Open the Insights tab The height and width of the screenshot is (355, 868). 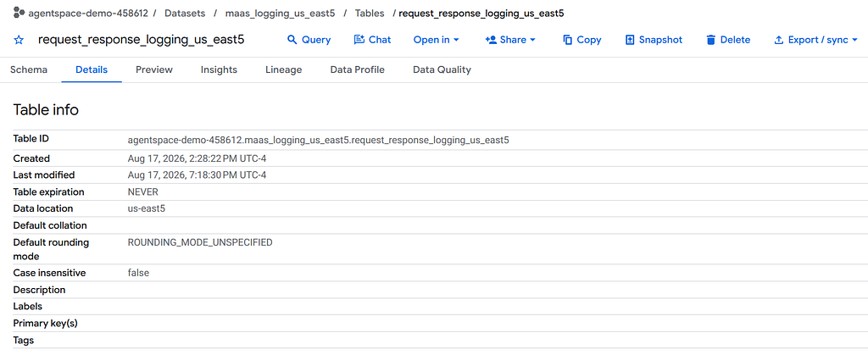[x=219, y=69]
